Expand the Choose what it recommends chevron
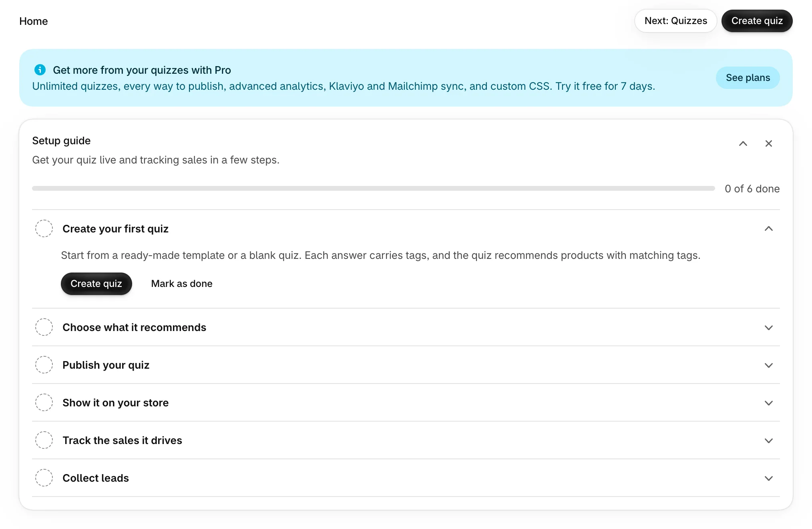 (769, 327)
